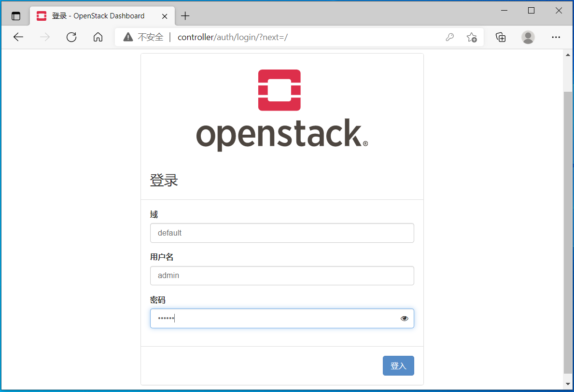574x392 pixels.
Task: Focus the 用户名 field containing admin
Action: 282,276
